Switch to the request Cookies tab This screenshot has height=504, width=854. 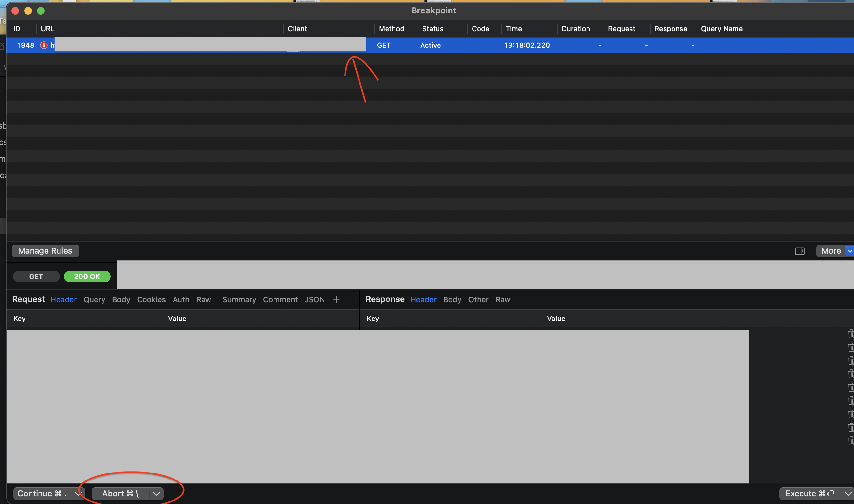(151, 299)
